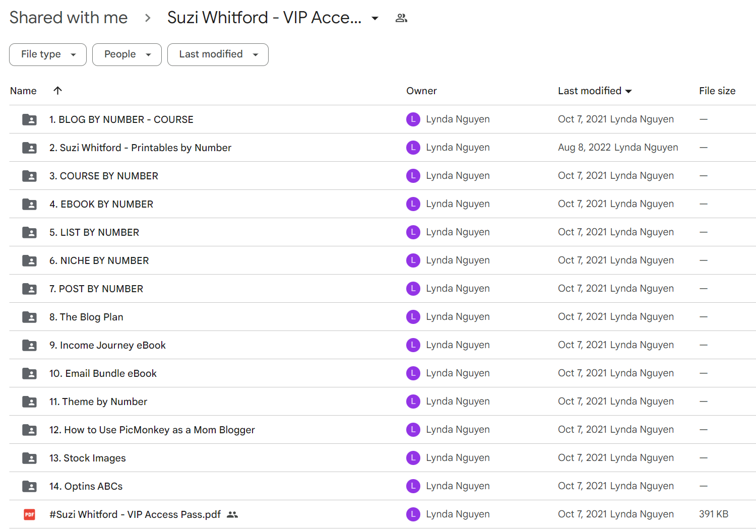Viewport: 756px width, 532px height.
Task: Click the Owner column header
Action: click(x=421, y=91)
